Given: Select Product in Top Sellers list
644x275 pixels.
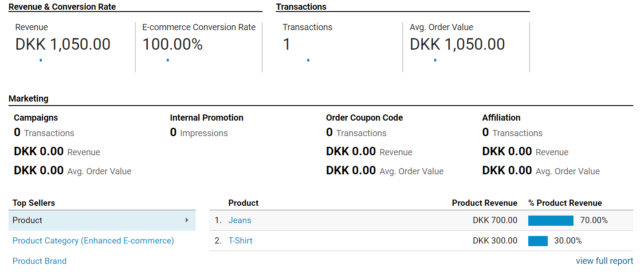Looking at the screenshot, I should pyautogui.click(x=27, y=220).
